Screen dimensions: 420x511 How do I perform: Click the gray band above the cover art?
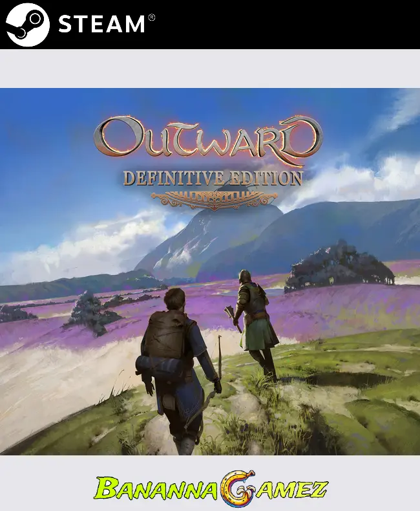210,68
